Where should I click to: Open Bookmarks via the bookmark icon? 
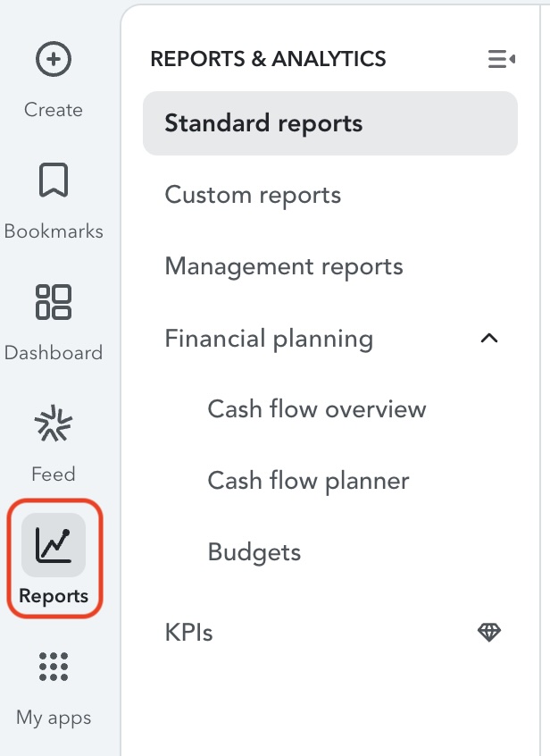tap(54, 181)
